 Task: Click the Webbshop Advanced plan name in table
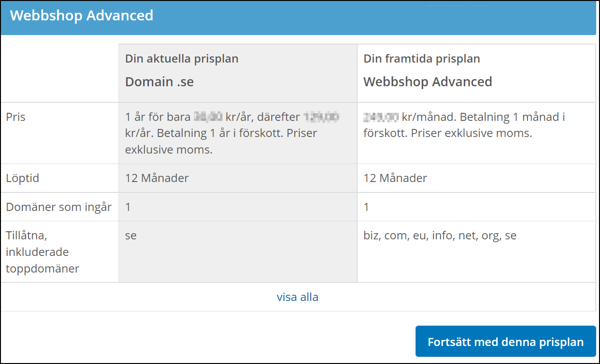[x=427, y=82]
